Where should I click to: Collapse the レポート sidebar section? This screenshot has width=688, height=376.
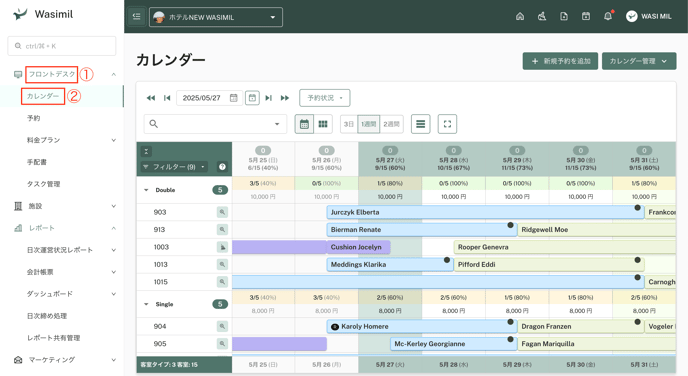click(114, 228)
